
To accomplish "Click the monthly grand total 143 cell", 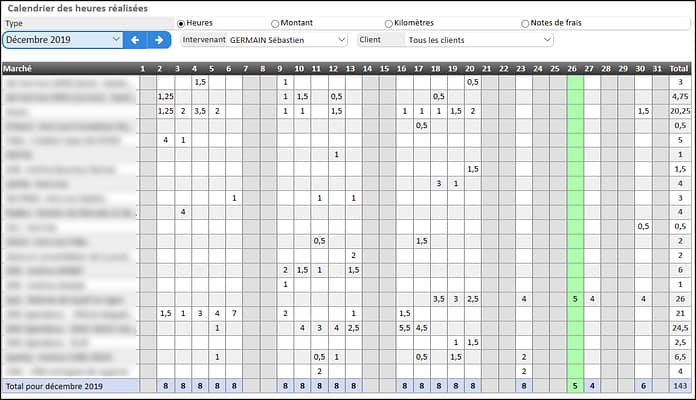I will (x=679, y=386).
